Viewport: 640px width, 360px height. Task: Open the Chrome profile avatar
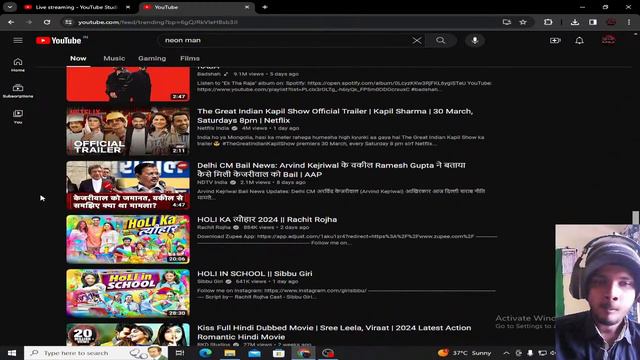coord(611,22)
